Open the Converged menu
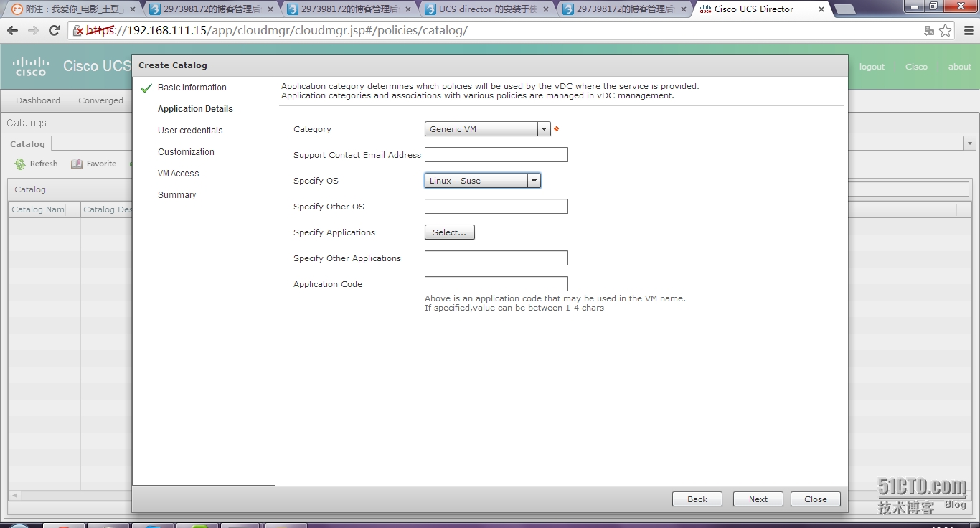Image resolution: width=980 pixels, height=528 pixels. (100, 100)
